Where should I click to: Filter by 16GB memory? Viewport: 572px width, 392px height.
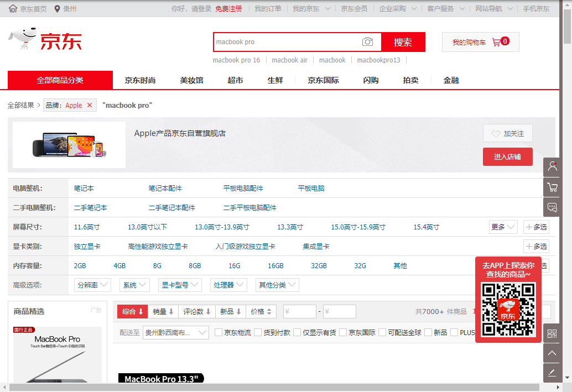(276, 266)
